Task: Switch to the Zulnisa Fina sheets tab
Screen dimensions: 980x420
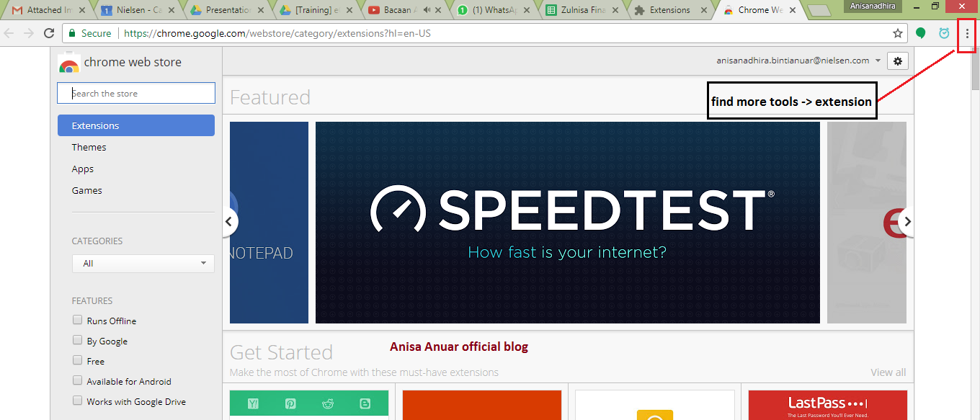Action: (x=582, y=10)
